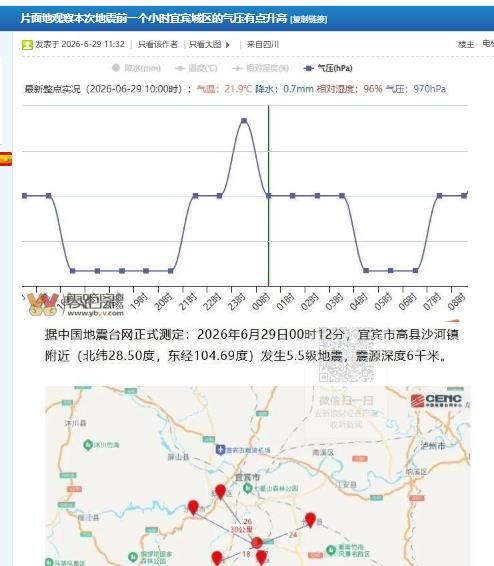
Task: Click the 纳溪区 label on map
Action: pyautogui.click(x=416, y=471)
